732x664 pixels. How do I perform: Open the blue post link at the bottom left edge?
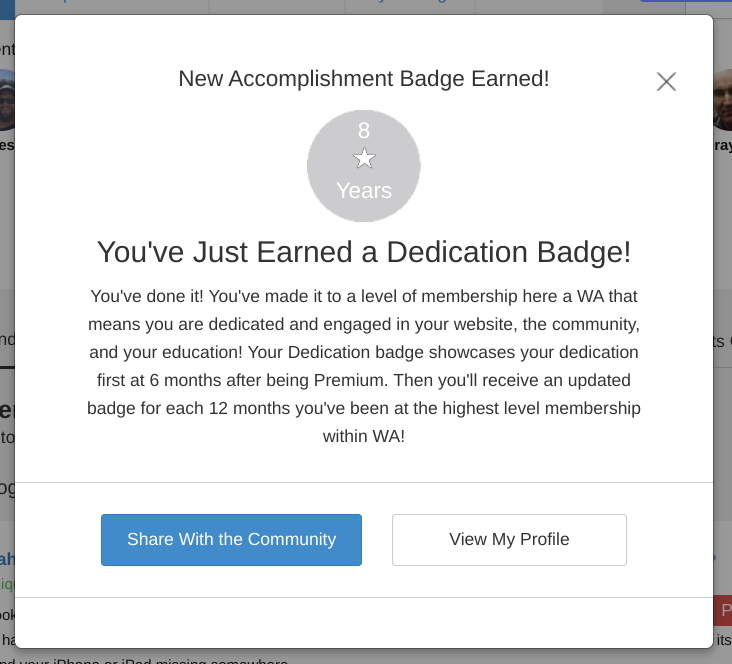(6, 559)
